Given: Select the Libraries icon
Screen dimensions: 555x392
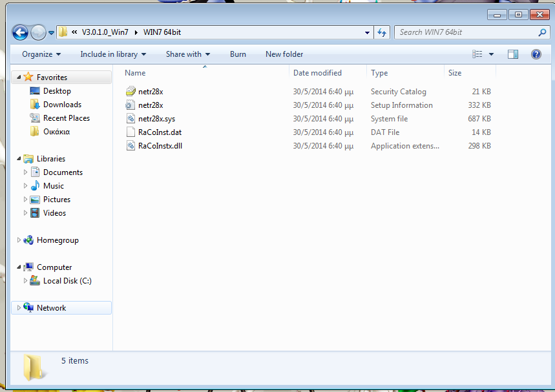Looking at the screenshot, I should coord(28,159).
